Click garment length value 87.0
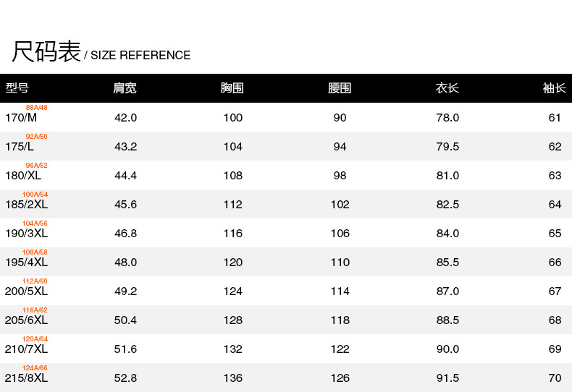The width and height of the screenshot is (572, 392). [447, 291]
